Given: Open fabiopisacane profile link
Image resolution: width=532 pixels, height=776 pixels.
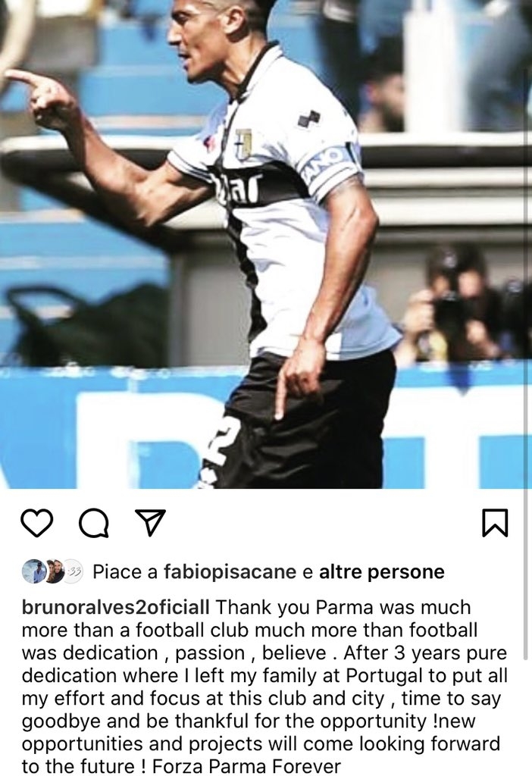Looking at the screenshot, I should [230, 572].
